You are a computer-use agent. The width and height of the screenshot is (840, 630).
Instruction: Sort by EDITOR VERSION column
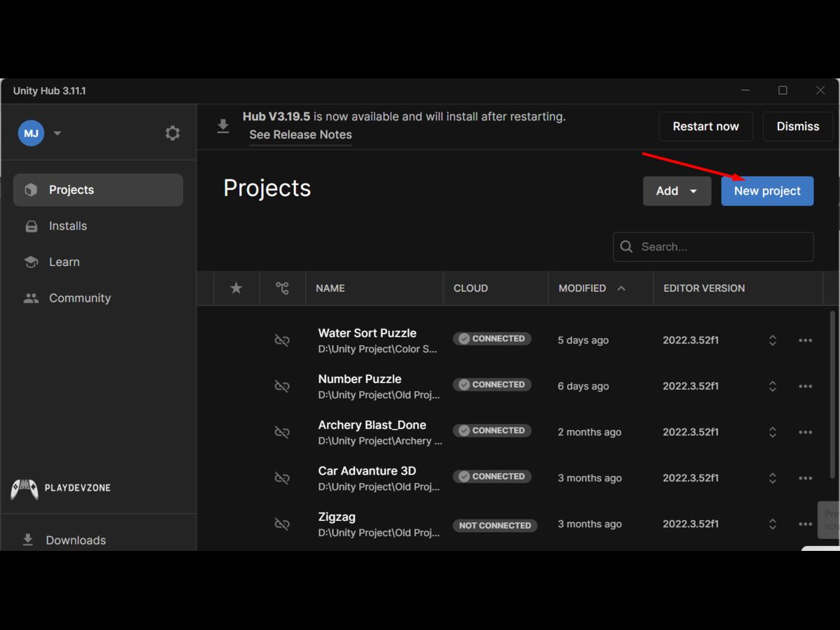(704, 288)
